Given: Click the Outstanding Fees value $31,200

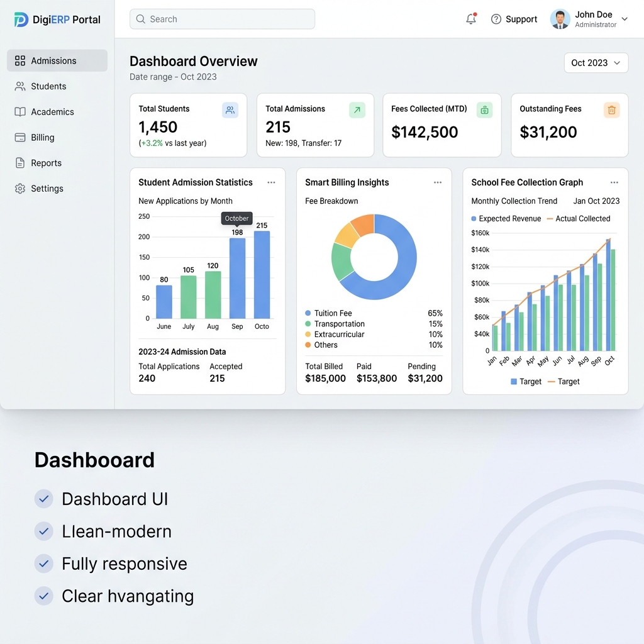Looking at the screenshot, I should point(548,132).
